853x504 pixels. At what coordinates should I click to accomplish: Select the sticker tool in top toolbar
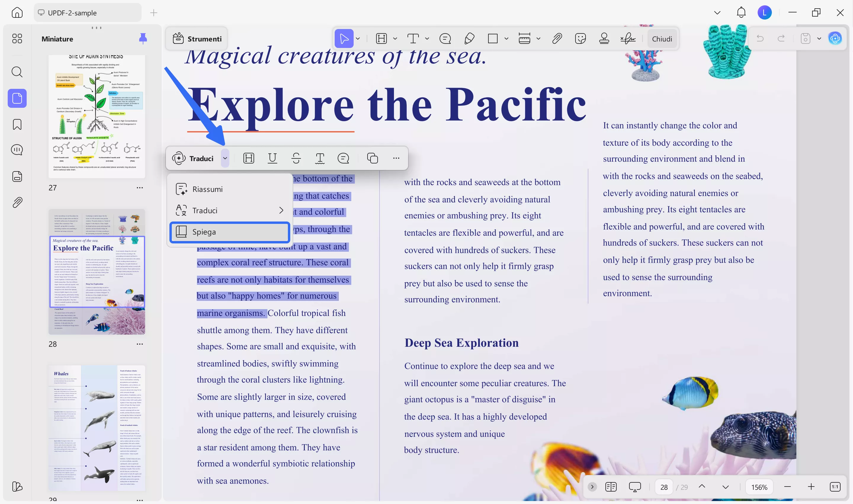click(580, 39)
